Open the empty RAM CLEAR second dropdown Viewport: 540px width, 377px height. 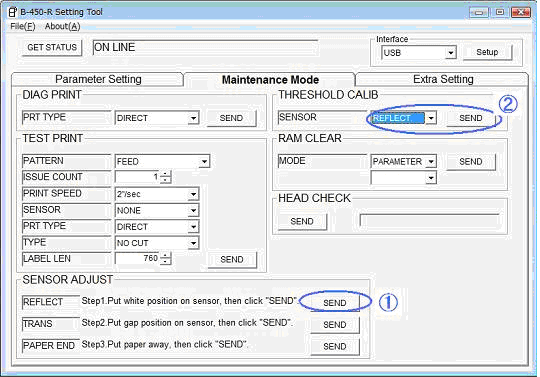click(x=431, y=178)
